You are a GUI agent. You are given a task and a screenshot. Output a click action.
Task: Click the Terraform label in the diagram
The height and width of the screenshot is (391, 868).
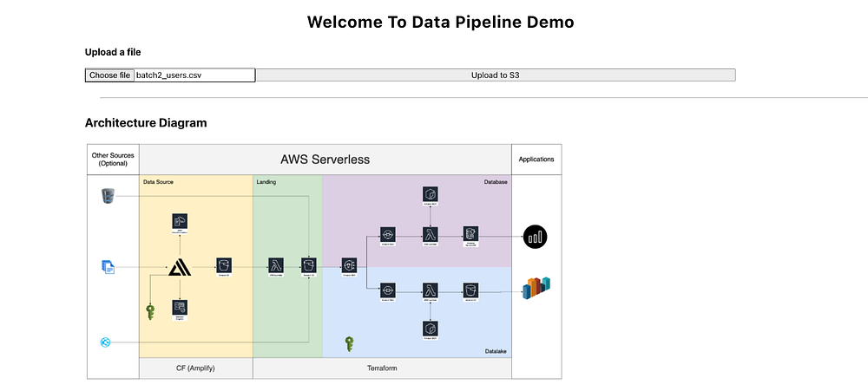coord(382,368)
